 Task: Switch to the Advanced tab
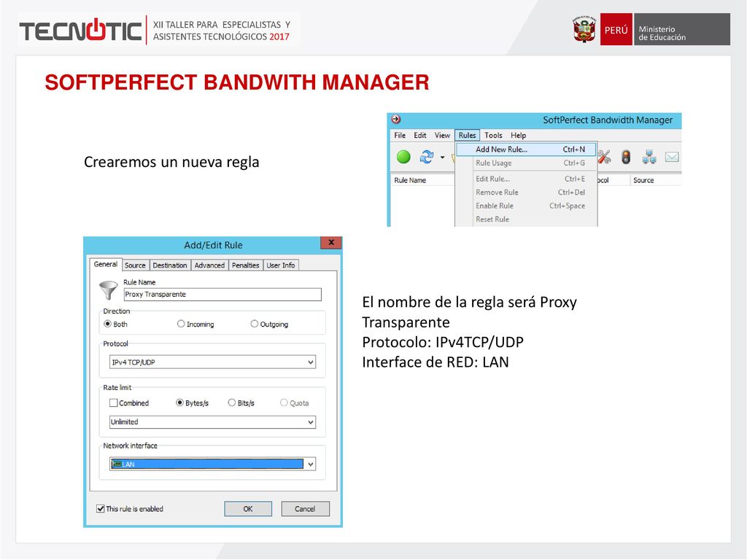pyautogui.click(x=209, y=265)
